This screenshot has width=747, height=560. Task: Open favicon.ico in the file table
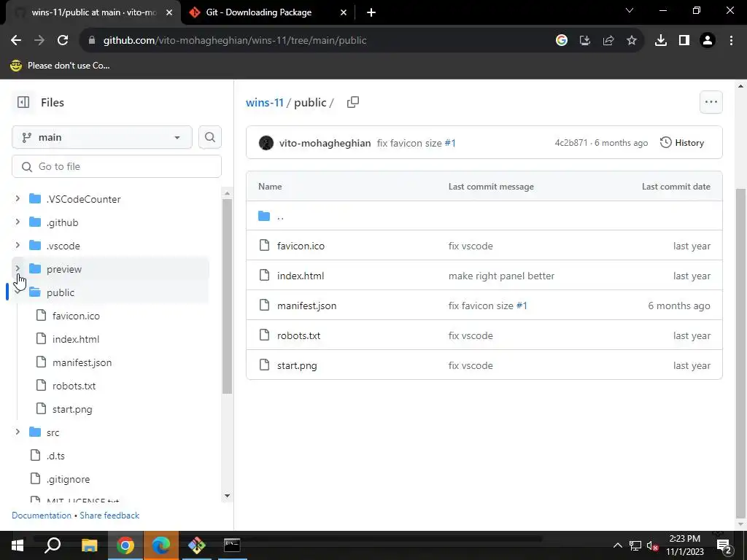(301, 246)
